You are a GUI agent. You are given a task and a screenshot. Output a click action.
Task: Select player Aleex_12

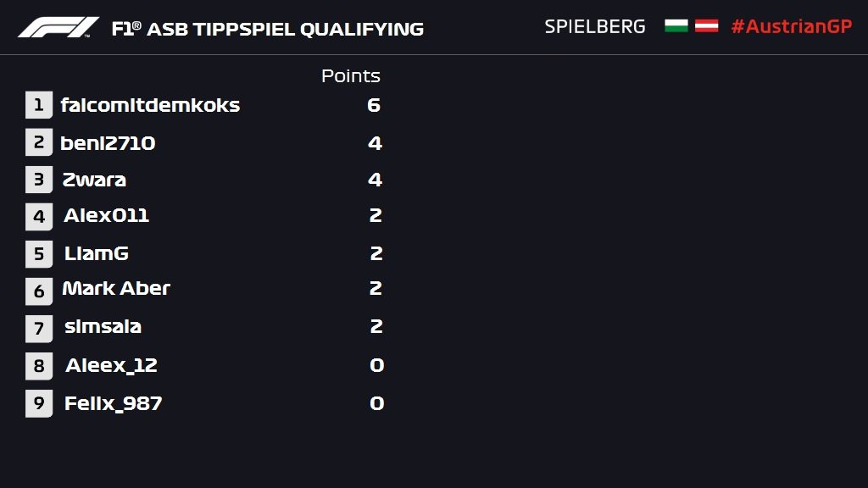click(111, 365)
